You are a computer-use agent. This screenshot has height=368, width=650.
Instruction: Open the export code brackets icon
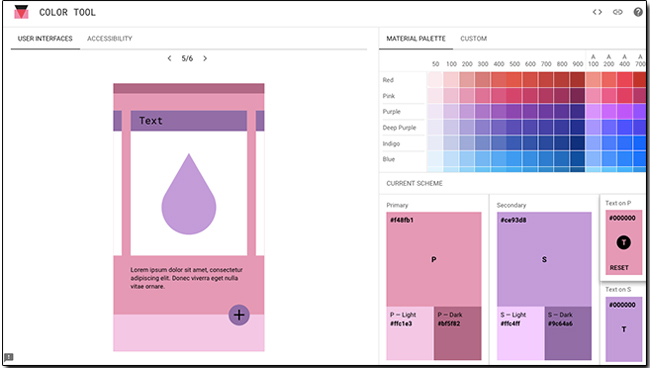(x=597, y=12)
